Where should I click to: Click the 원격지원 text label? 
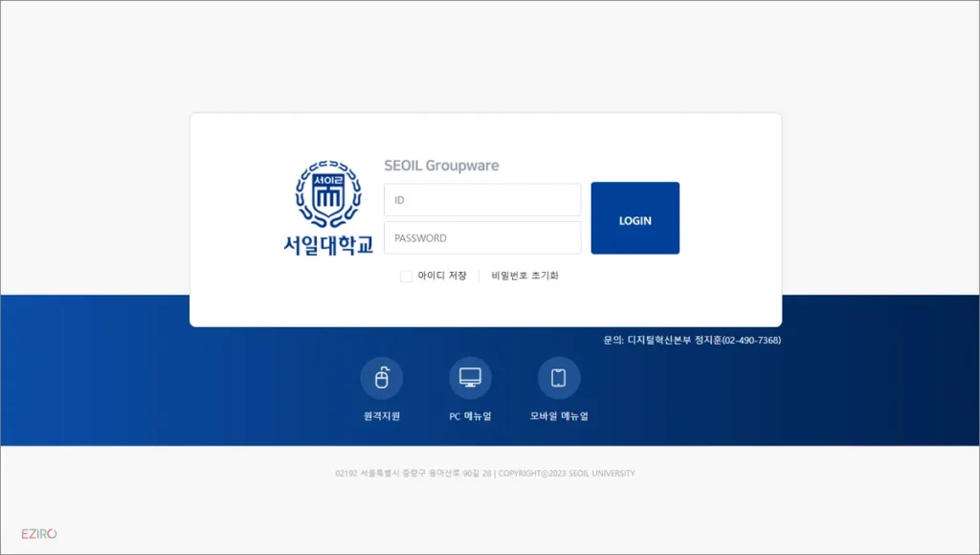[x=383, y=416]
